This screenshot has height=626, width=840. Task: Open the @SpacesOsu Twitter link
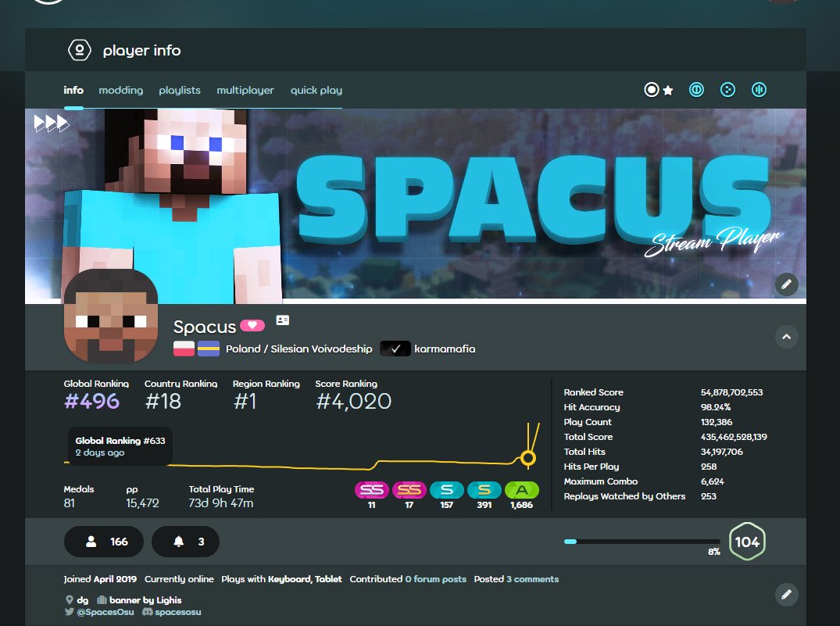[x=105, y=611]
